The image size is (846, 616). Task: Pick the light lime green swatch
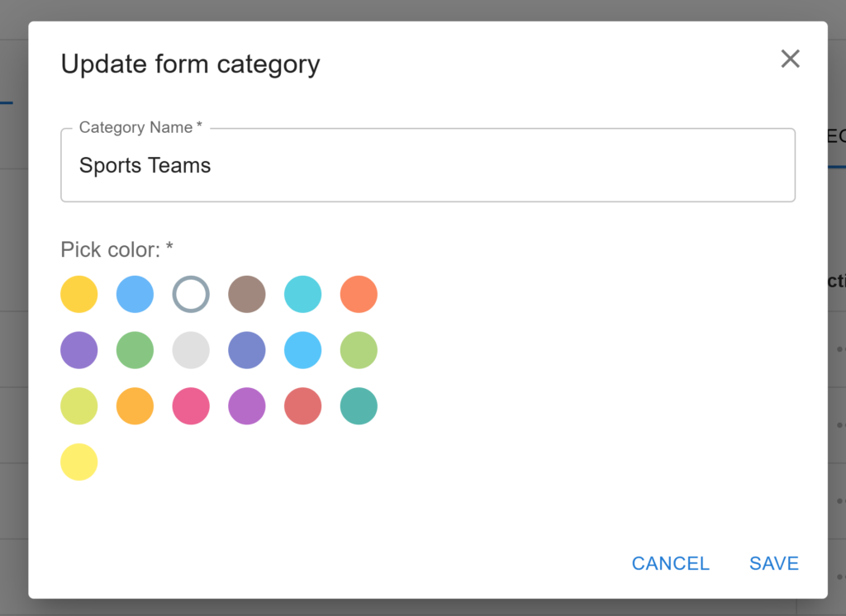pos(359,350)
